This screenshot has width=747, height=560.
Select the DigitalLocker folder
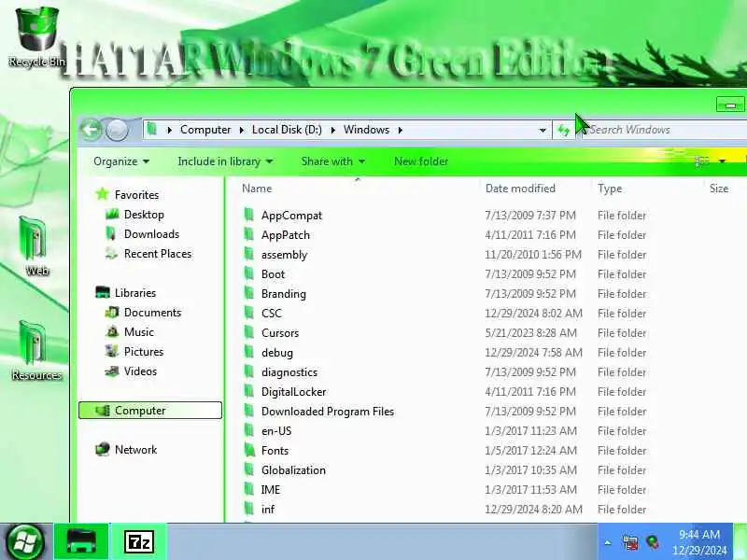(x=293, y=392)
